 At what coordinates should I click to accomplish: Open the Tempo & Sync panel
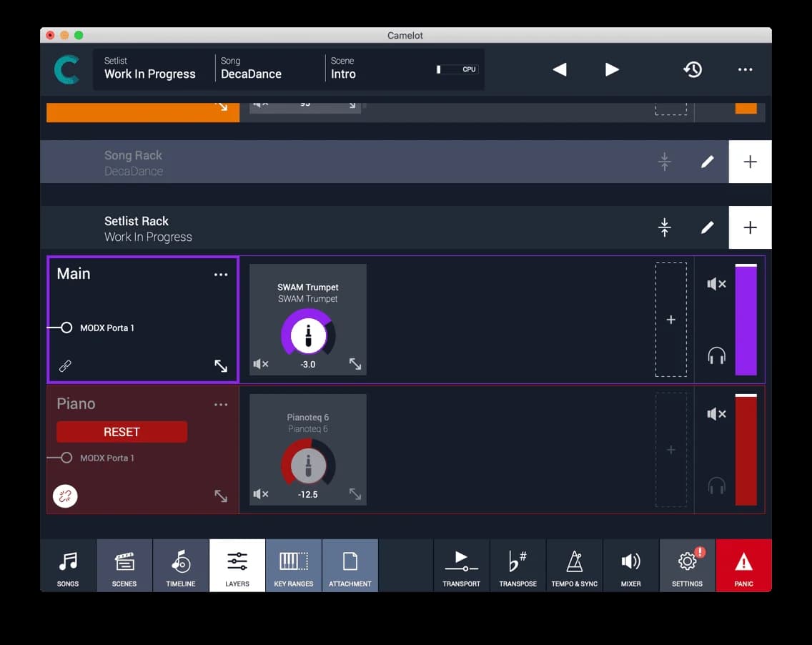(574, 565)
